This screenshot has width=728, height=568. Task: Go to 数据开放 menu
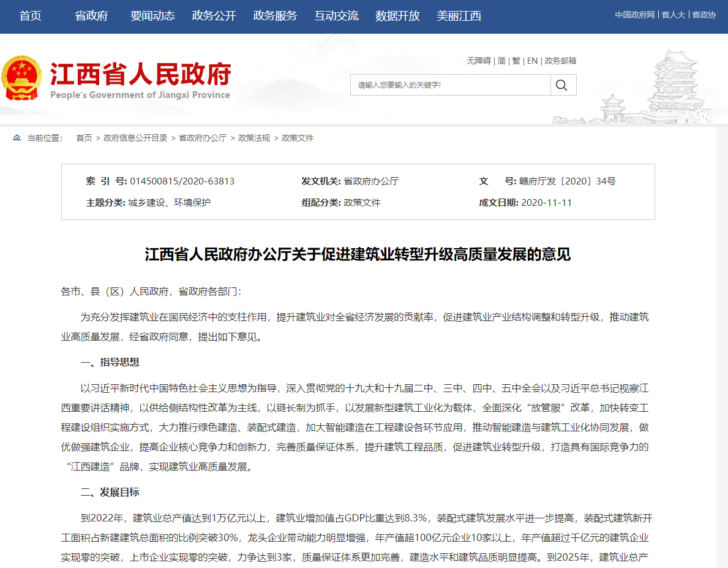pyautogui.click(x=398, y=16)
